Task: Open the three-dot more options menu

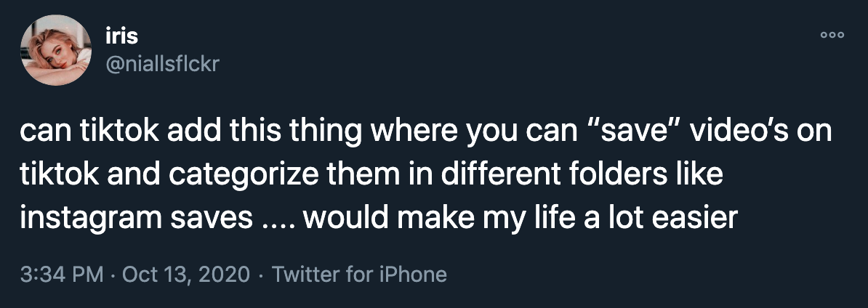Action: point(831,35)
